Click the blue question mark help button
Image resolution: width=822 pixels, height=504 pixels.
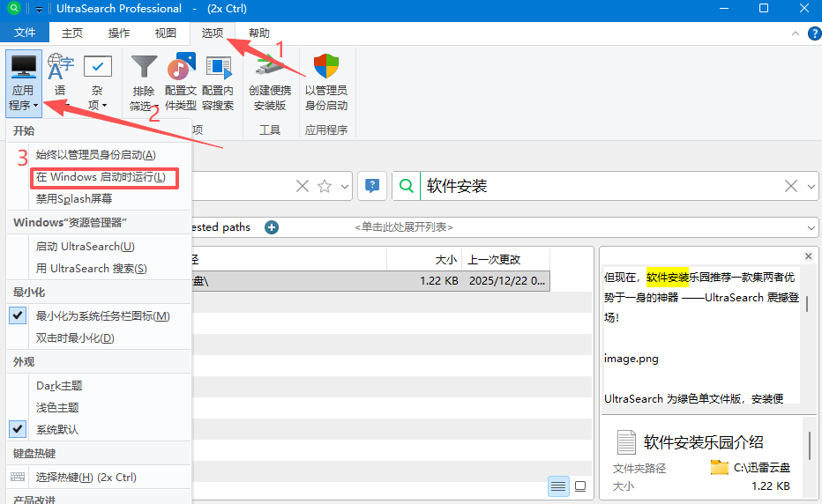pyautogui.click(x=372, y=186)
